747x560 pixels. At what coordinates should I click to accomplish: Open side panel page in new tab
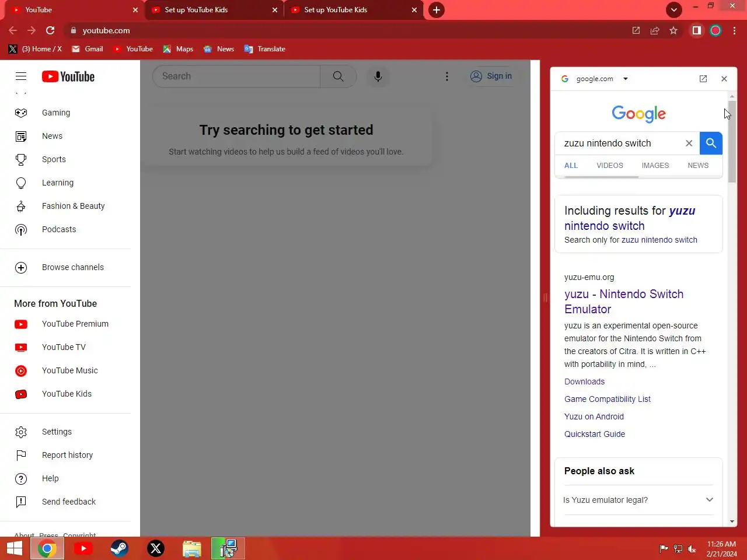703,79
